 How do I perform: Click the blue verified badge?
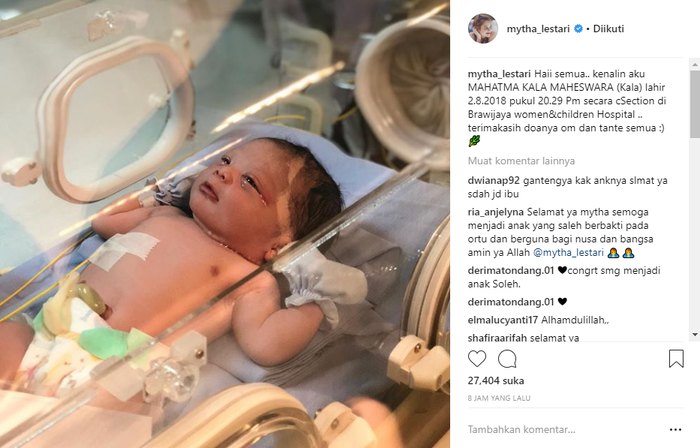pyautogui.click(x=578, y=29)
